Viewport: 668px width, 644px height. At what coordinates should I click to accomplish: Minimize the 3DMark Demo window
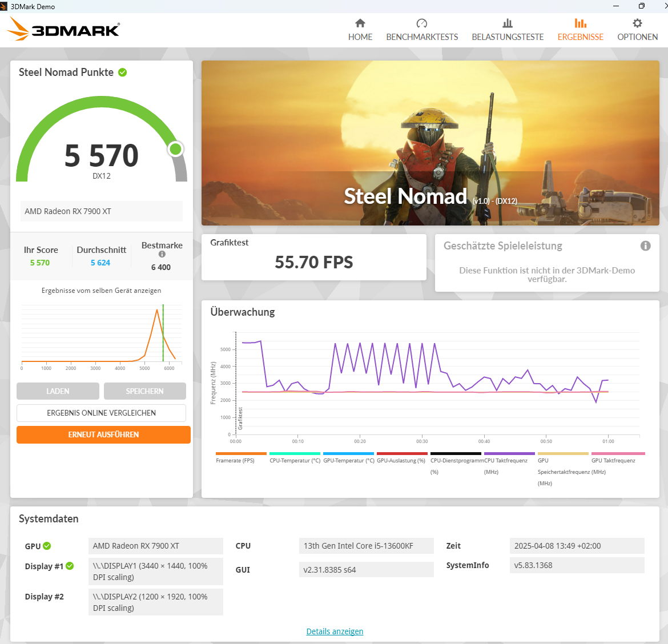(x=616, y=6)
